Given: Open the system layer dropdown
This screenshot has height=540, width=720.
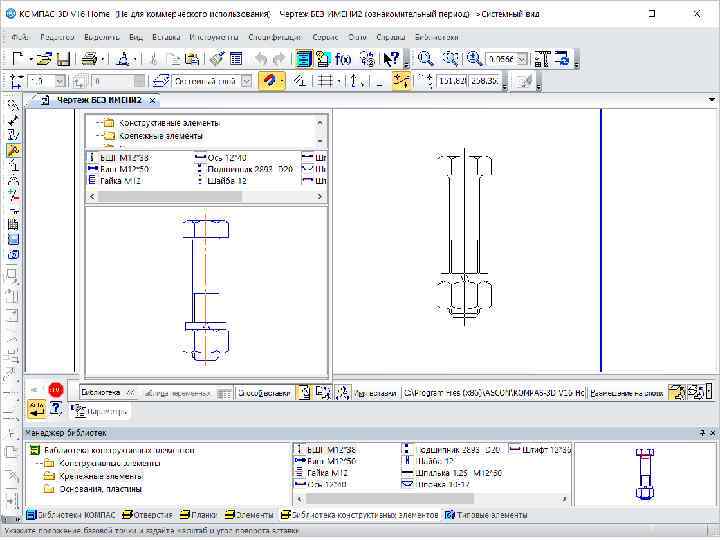Looking at the screenshot, I should 247,81.
